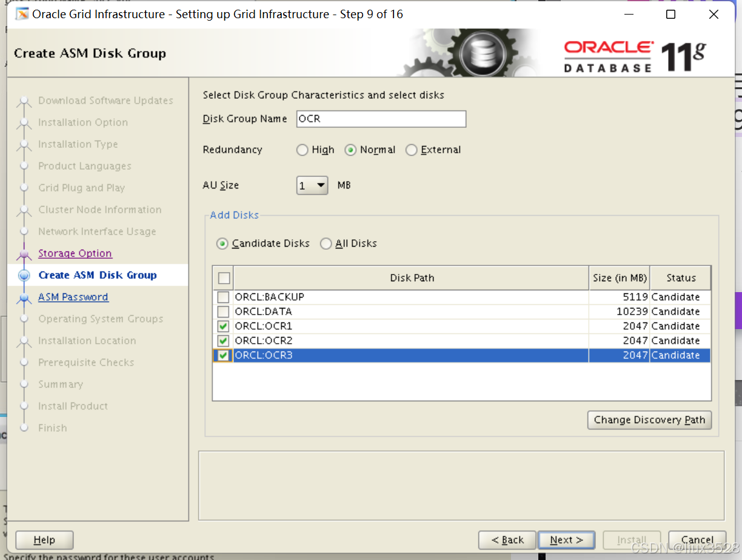
Task: Select the ORCL:OCR1 disk path text
Action: tap(264, 326)
